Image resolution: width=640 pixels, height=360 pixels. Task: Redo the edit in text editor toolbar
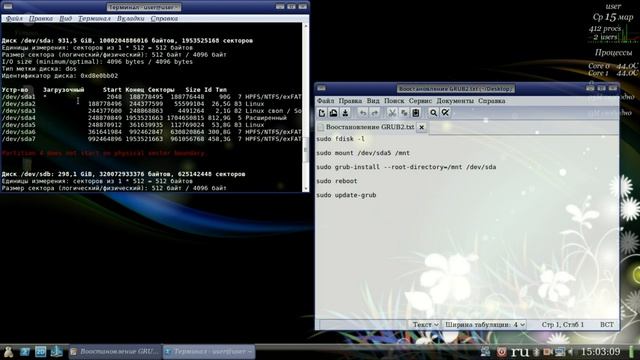coord(375,113)
